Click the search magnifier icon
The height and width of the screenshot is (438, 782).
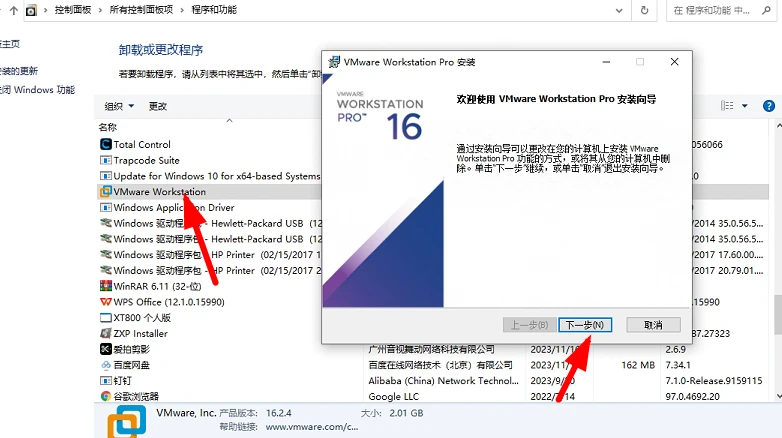click(x=766, y=10)
